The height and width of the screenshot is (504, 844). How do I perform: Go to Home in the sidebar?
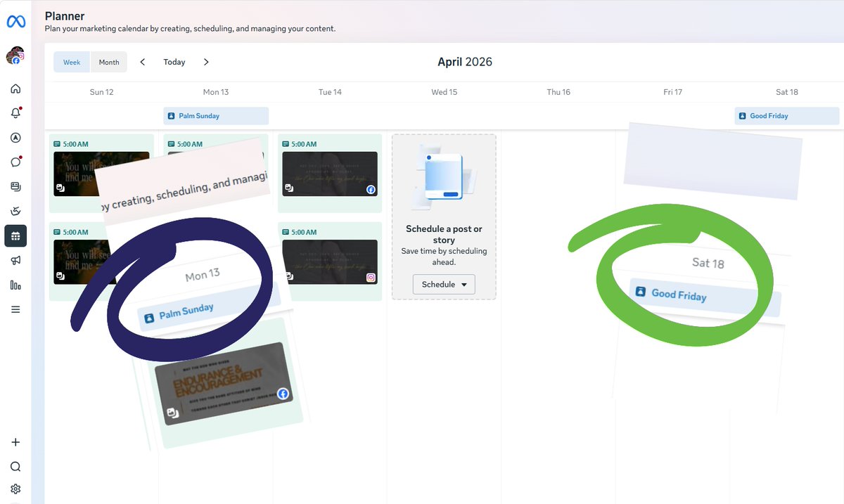click(x=15, y=89)
